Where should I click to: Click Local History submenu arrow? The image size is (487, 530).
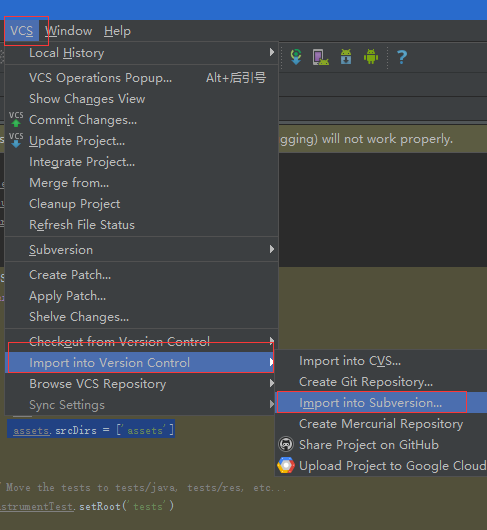click(272, 52)
